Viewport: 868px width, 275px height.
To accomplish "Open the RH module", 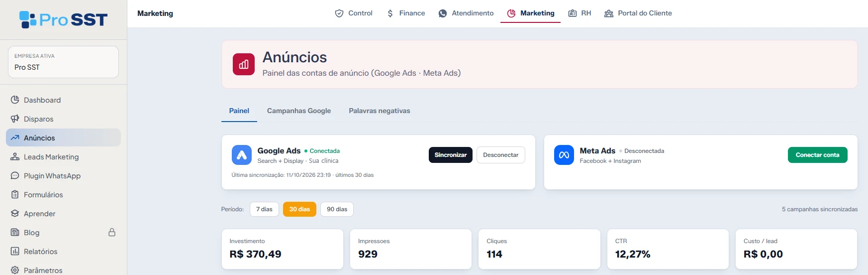I will tap(579, 13).
